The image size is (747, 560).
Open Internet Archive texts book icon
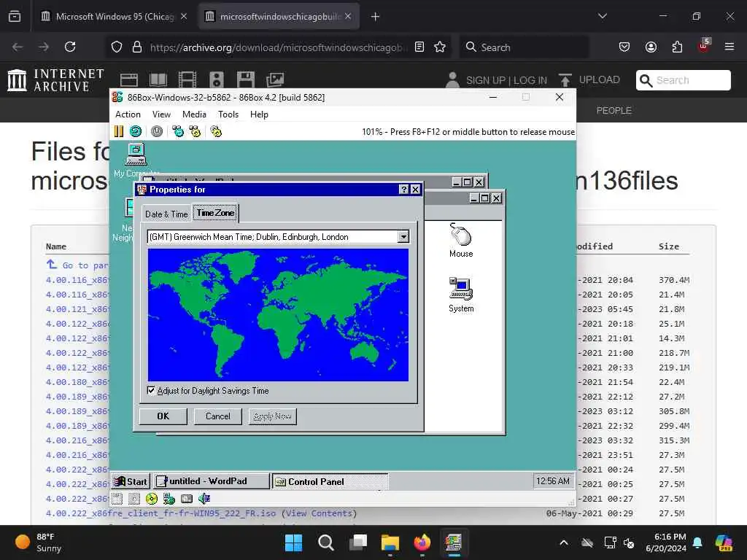158,79
